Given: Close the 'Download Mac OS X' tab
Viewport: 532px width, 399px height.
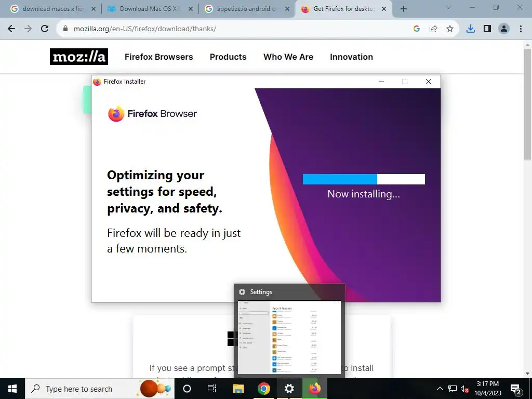Looking at the screenshot, I should click(191, 9).
